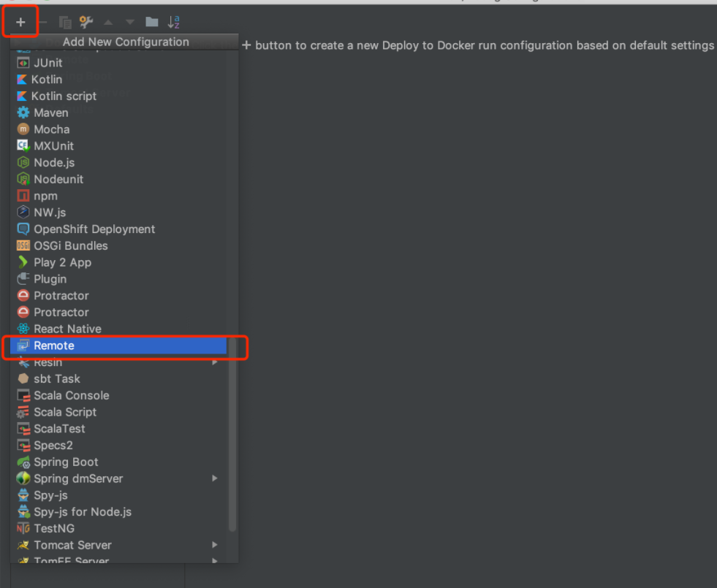Choose Scala Script entry
Viewport: 717px width, 588px height.
(118, 412)
